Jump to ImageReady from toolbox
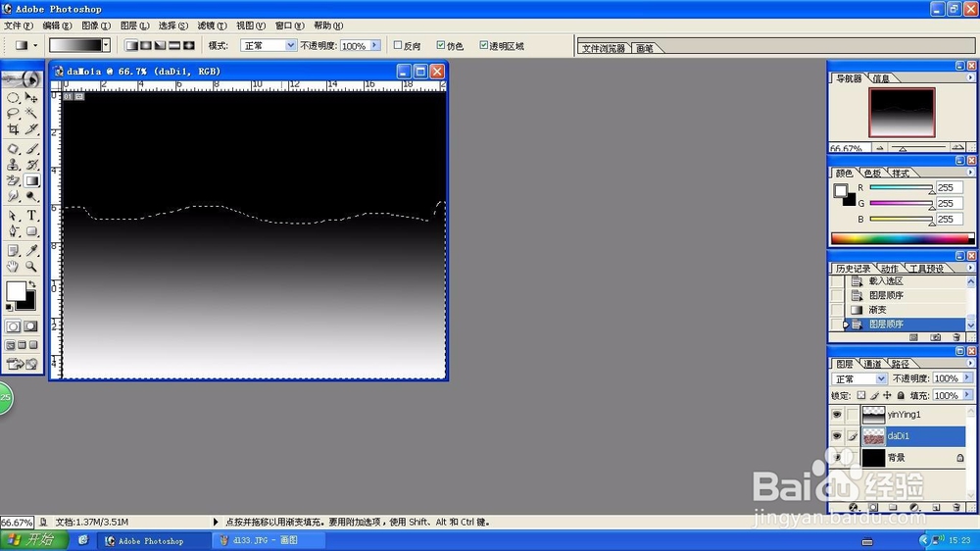980x551 pixels. point(22,364)
